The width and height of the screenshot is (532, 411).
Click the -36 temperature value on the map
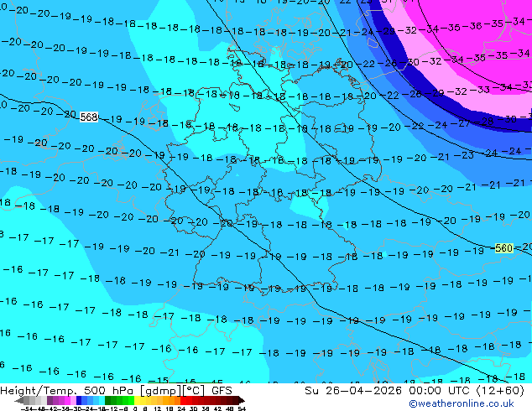click(x=473, y=26)
